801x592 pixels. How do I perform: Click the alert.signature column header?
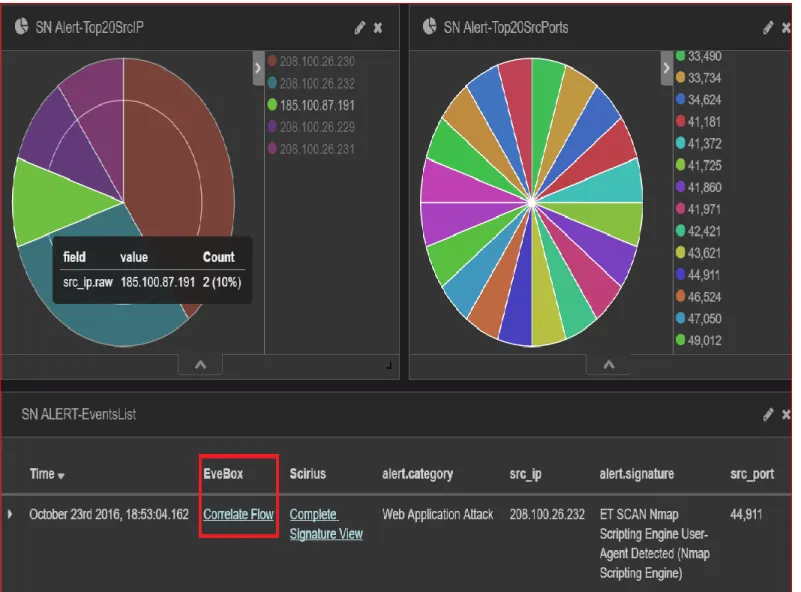click(637, 475)
